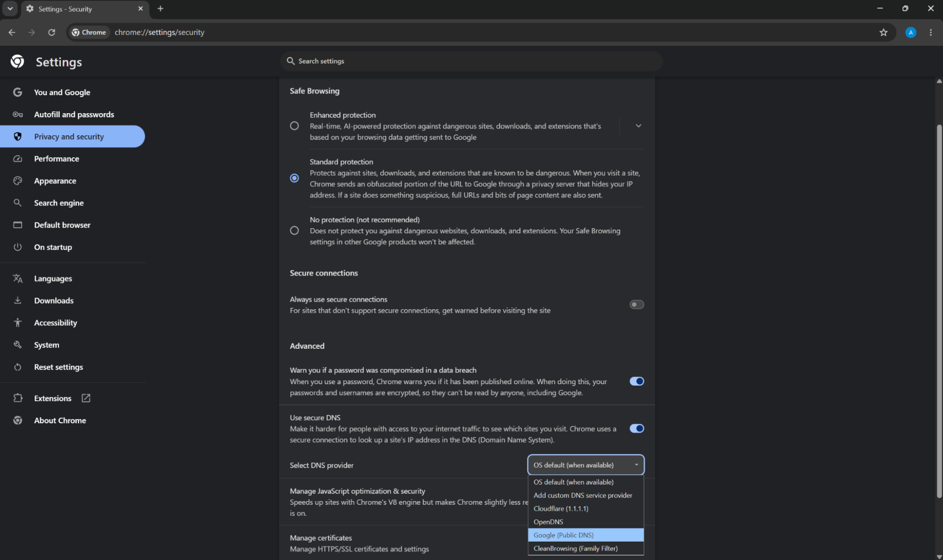Choose OpenDNS from the provider list

tap(585, 522)
